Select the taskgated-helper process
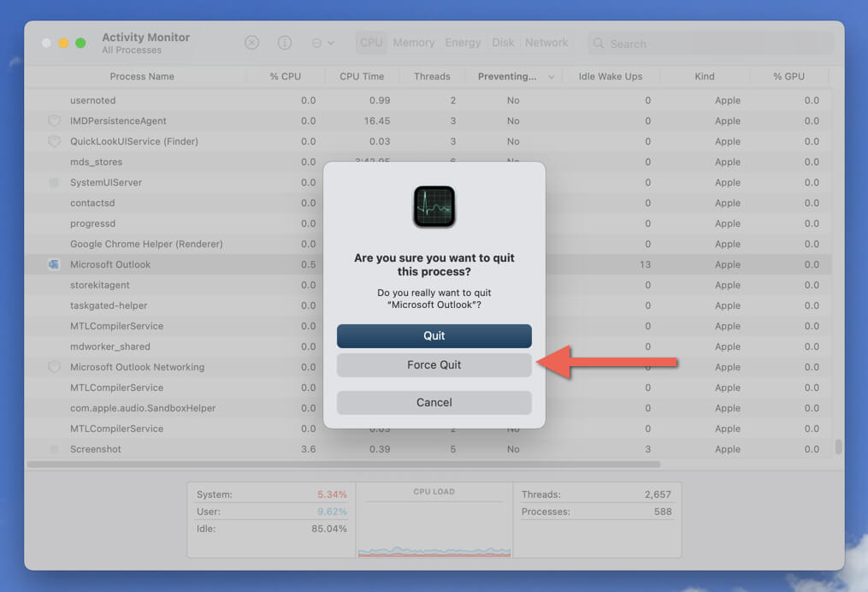Image resolution: width=868 pixels, height=592 pixels. click(109, 305)
